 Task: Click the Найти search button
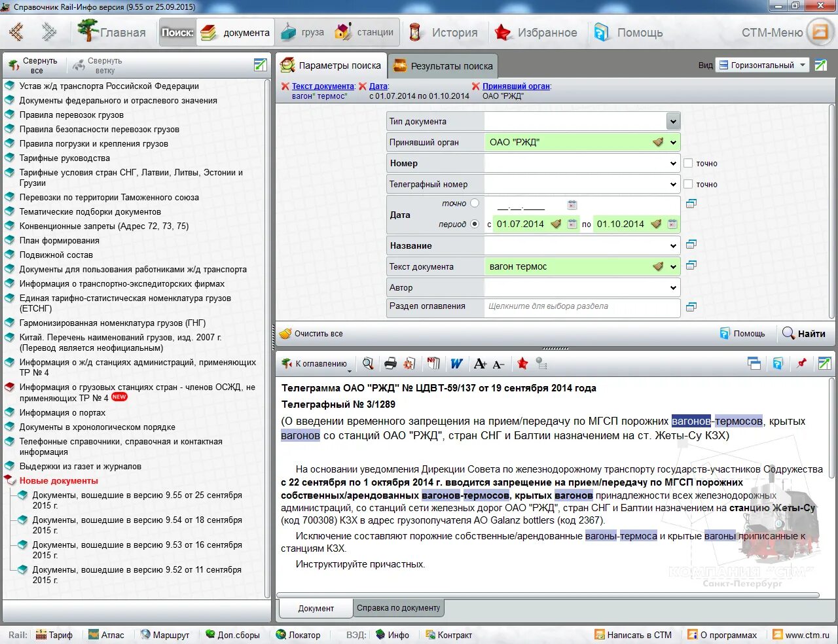(x=804, y=334)
